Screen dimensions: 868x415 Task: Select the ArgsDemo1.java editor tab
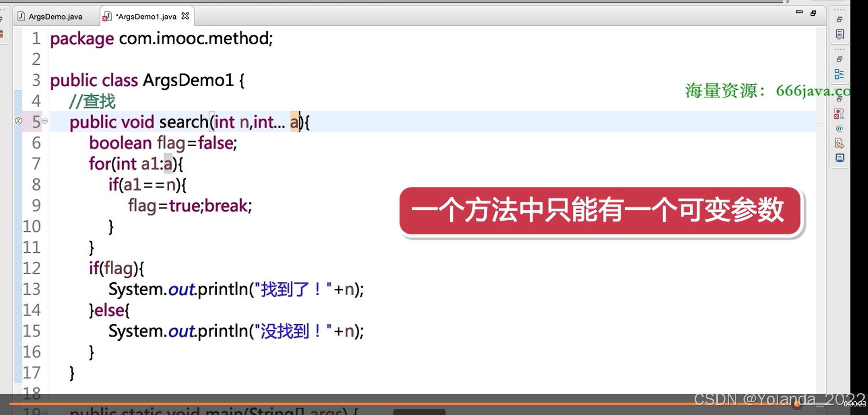coord(146,17)
